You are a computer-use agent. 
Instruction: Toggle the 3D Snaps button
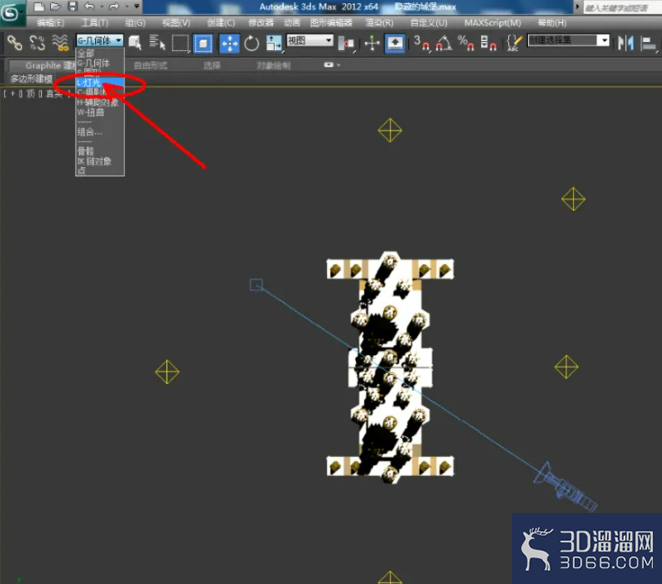click(x=422, y=43)
